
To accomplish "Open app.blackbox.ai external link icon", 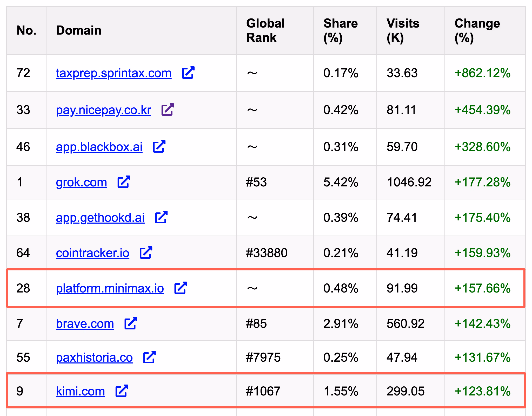I will point(159,147).
